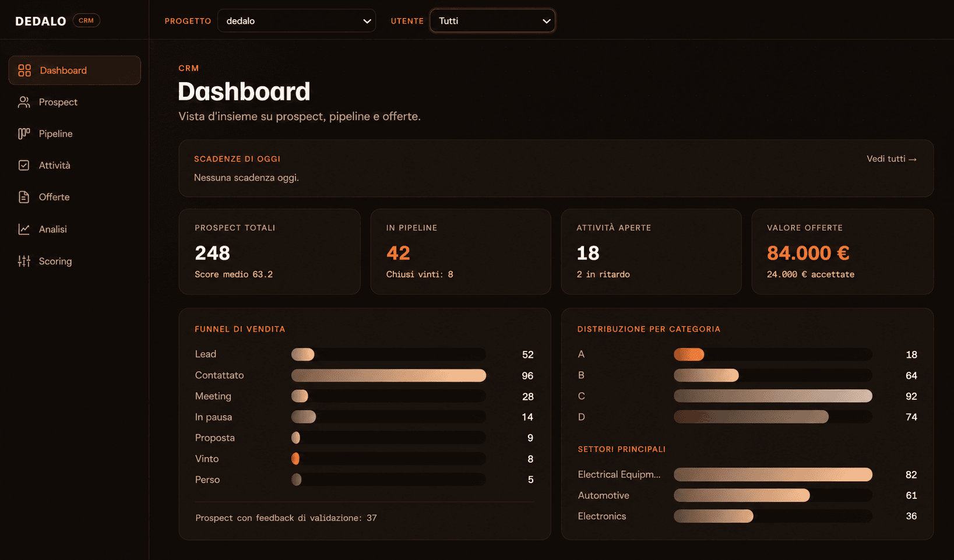Click '2 in ritardo' text
The image size is (954, 560).
tap(603, 274)
